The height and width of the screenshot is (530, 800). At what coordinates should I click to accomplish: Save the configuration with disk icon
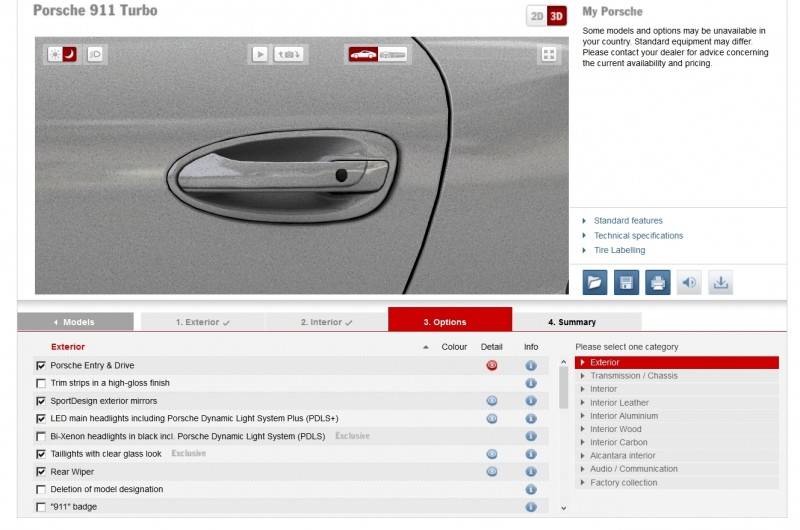pos(627,283)
